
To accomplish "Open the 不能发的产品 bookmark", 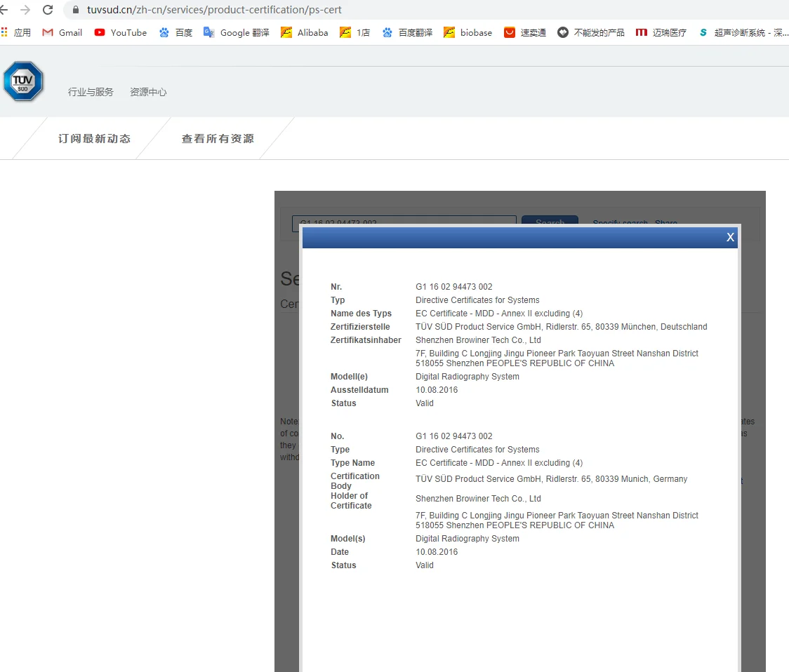I will coord(591,33).
